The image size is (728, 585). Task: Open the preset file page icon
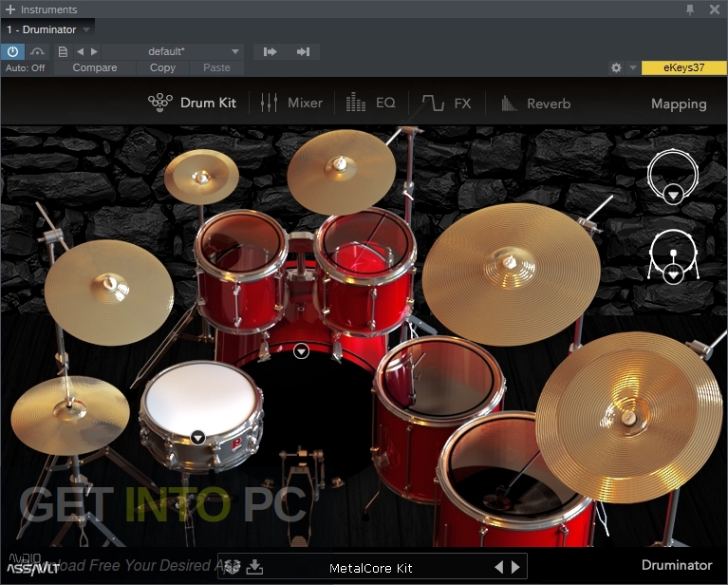[63, 51]
